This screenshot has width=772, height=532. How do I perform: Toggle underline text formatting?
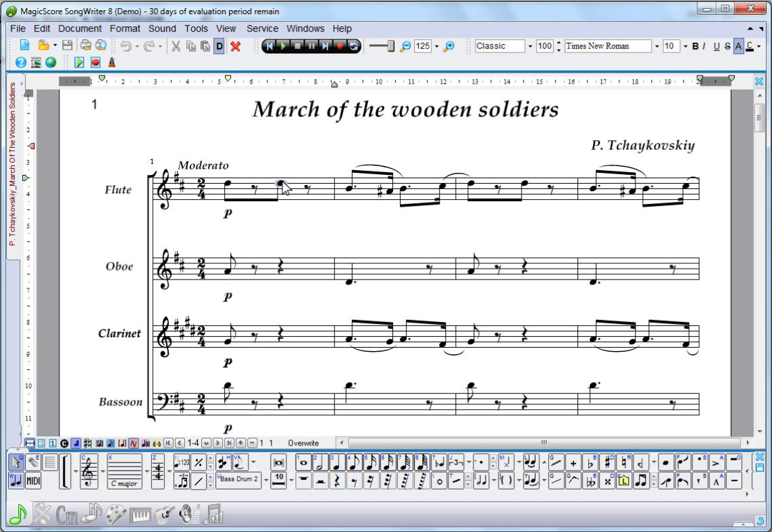point(717,47)
